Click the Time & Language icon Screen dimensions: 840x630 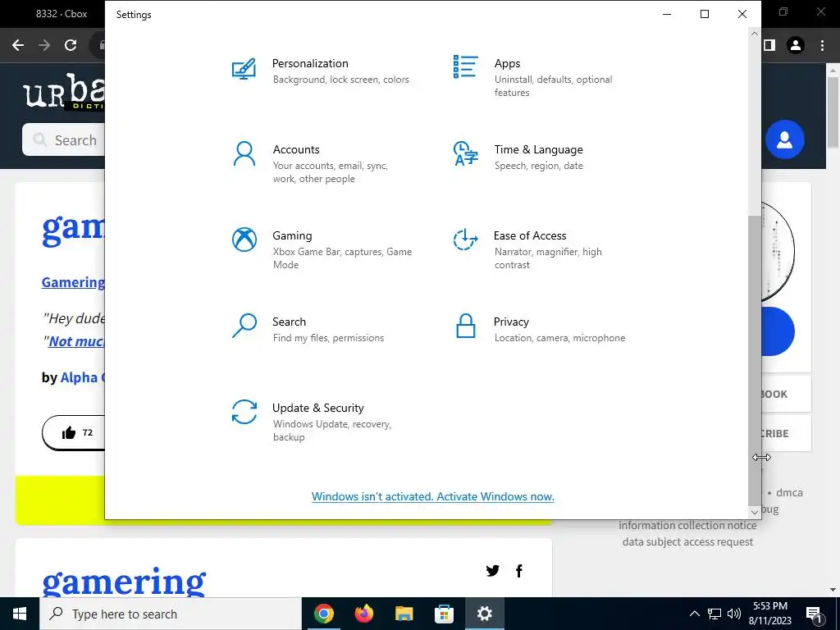pyautogui.click(x=465, y=153)
